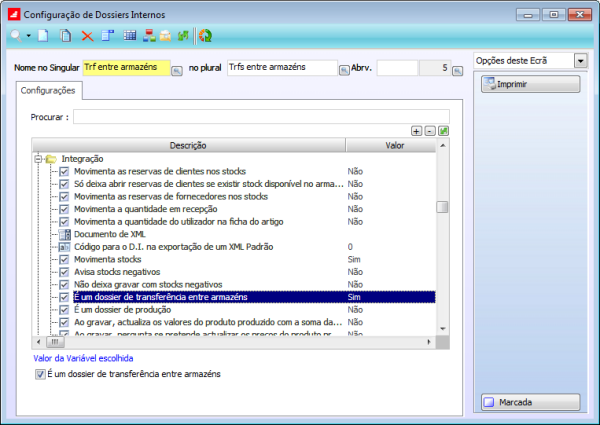Image resolution: width=600 pixels, height=425 pixels.
Task: Create a new record with blank page icon
Action: point(43,36)
